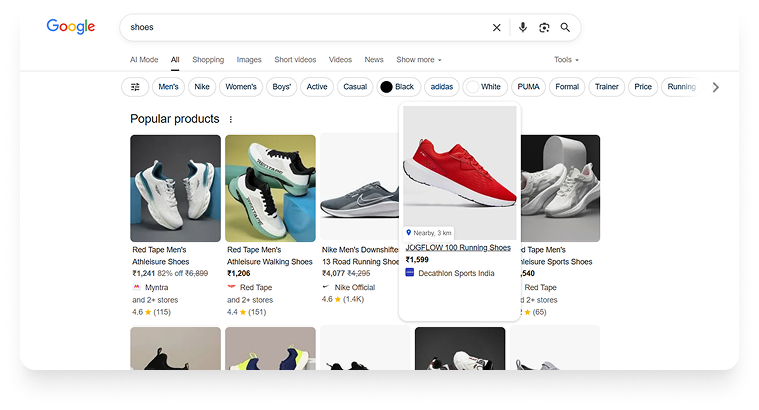Go to Short videos tab
The image size is (759, 410).
[295, 60]
